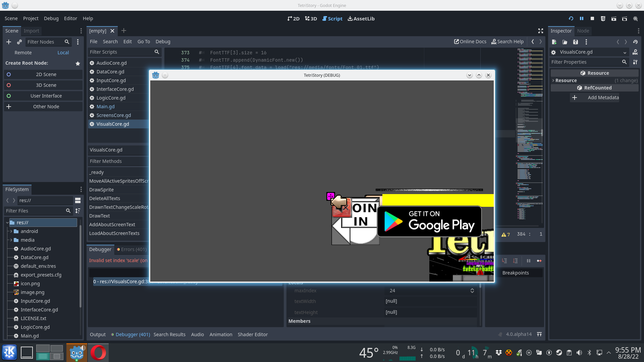Click instance scene link icon
This screenshot has height=362, width=644.
[x=19, y=42]
